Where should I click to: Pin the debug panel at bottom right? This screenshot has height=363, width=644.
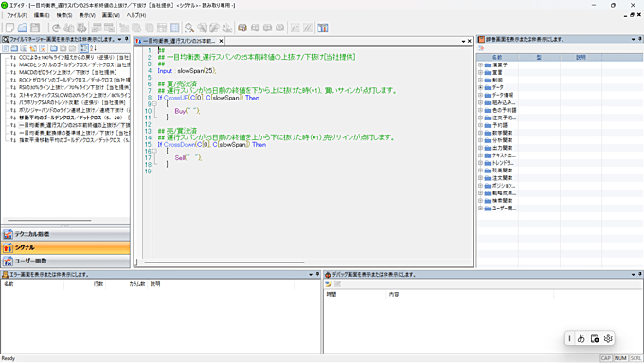pyautogui.click(x=640, y=274)
